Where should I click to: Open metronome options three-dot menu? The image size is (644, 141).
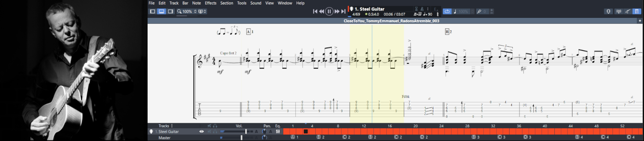tap(428, 9)
